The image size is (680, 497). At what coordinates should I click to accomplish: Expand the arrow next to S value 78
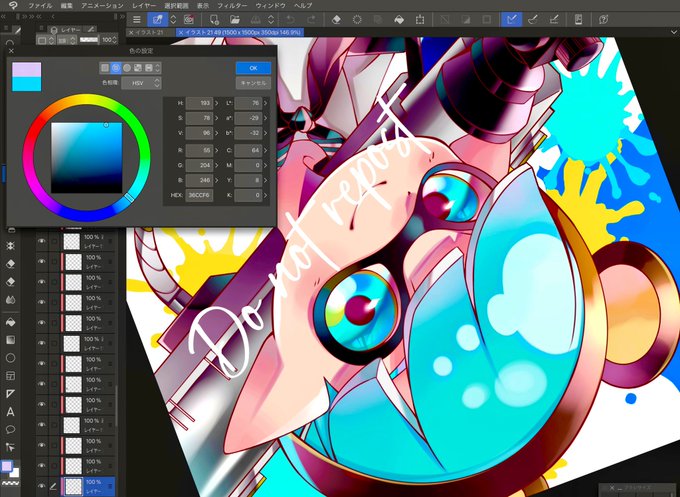coord(216,118)
